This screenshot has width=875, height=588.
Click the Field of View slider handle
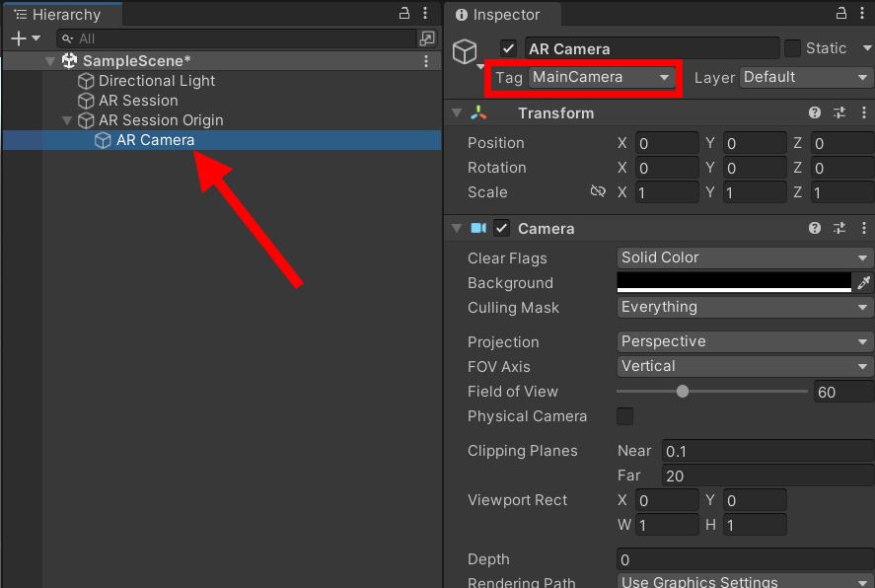[x=683, y=391]
